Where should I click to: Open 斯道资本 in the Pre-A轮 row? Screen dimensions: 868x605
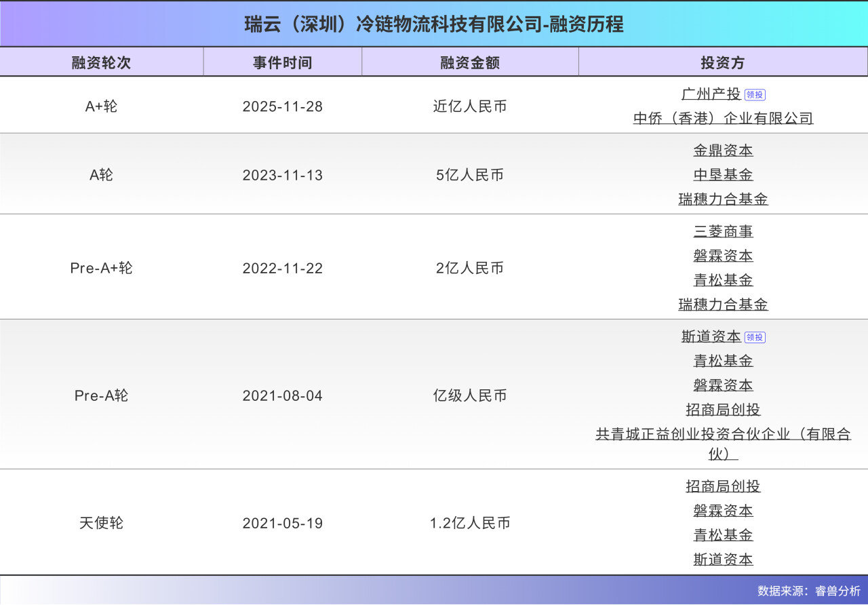coord(711,336)
